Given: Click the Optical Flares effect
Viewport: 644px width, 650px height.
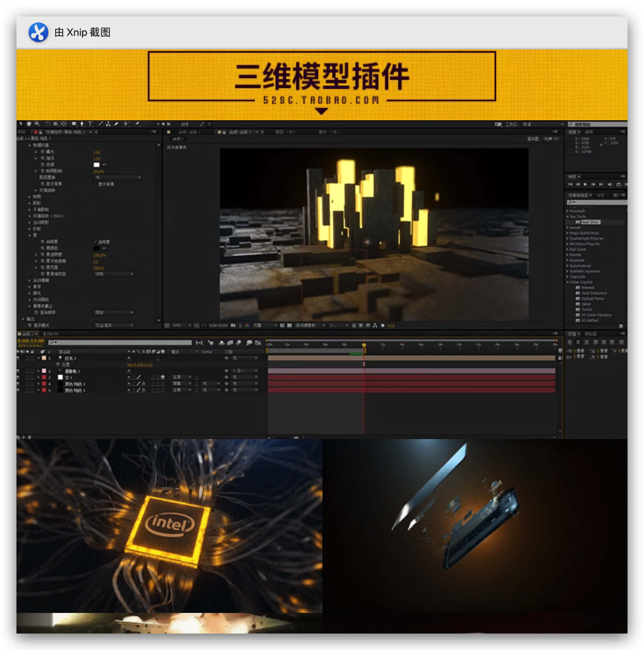Looking at the screenshot, I should (593, 299).
